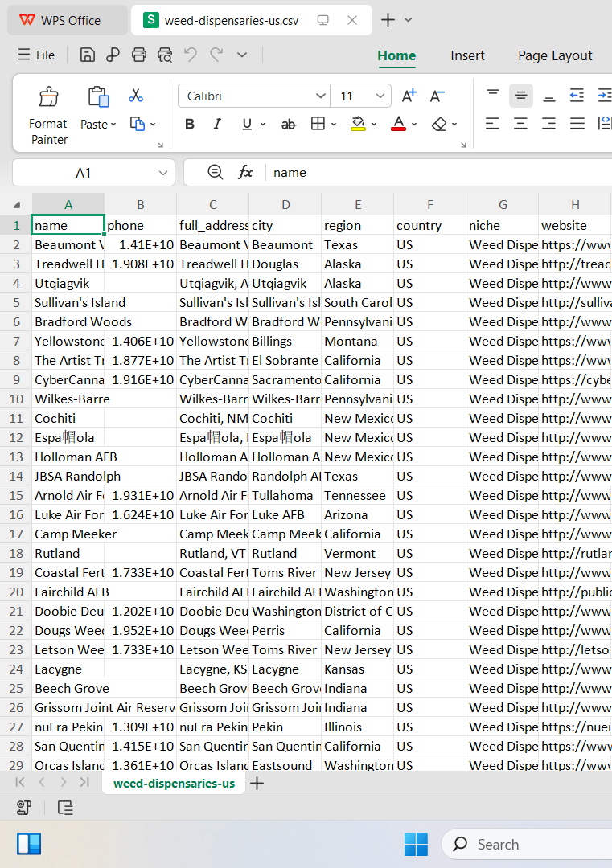The width and height of the screenshot is (612, 868).
Task: Open the Windows Start button
Action: (416, 844)
